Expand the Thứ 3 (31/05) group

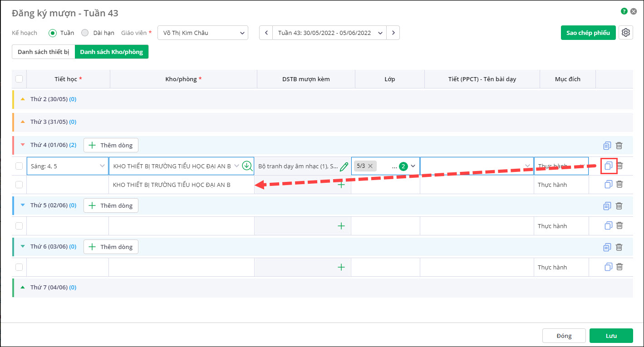[x=23, y=122]
